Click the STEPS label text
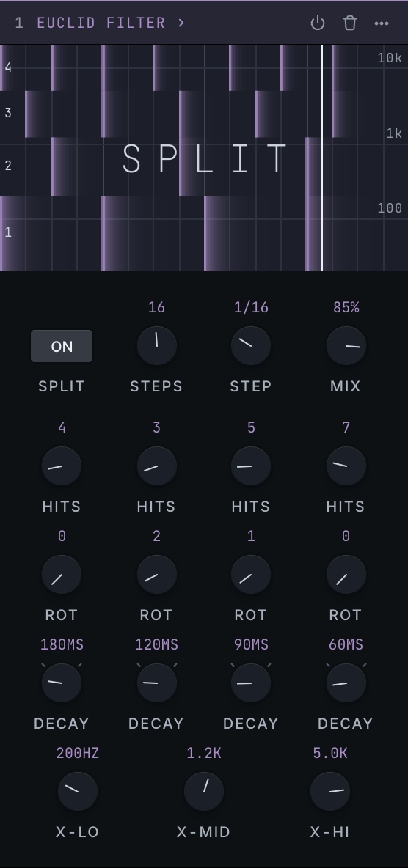Viewport: 408px width, 868px height. [x=156, y=386]
